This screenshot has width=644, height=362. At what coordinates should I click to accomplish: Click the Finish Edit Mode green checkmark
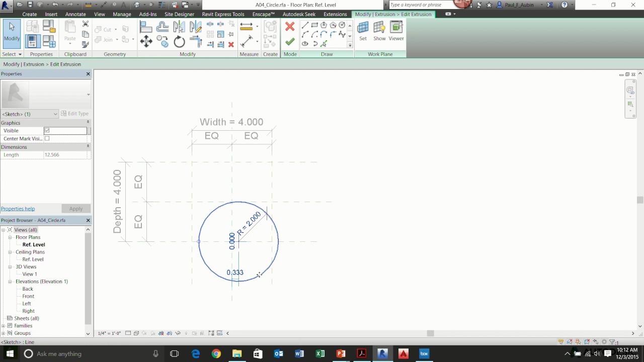tap(290, 42)
